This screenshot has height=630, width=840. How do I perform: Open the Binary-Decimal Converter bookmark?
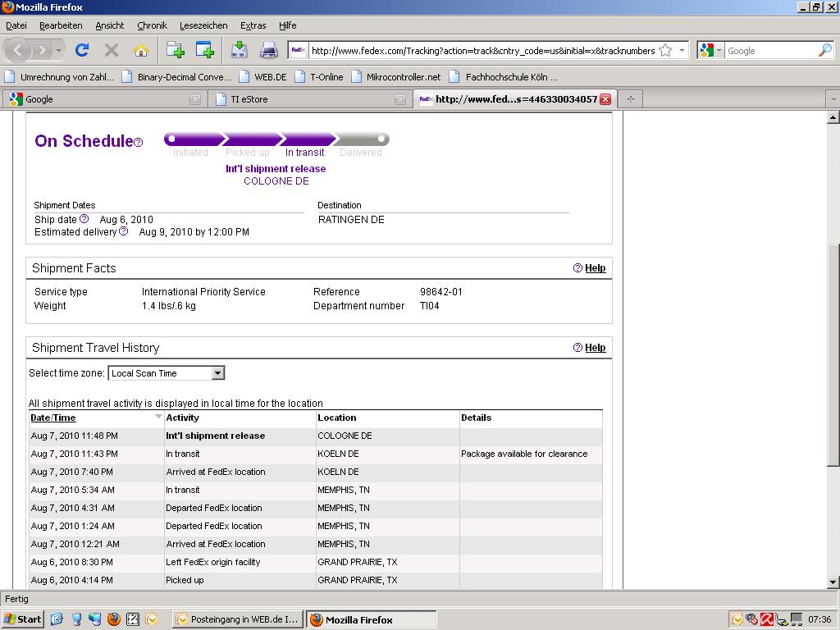click(177, 76)
